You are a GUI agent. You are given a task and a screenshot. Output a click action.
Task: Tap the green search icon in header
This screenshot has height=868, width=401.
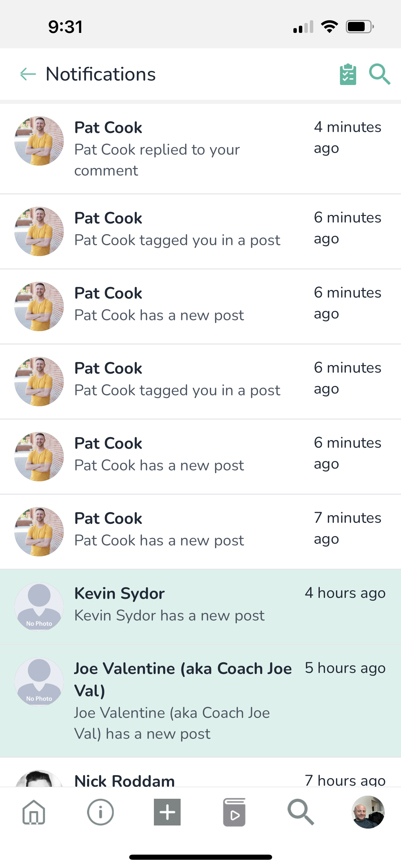(x=379, y=74)
